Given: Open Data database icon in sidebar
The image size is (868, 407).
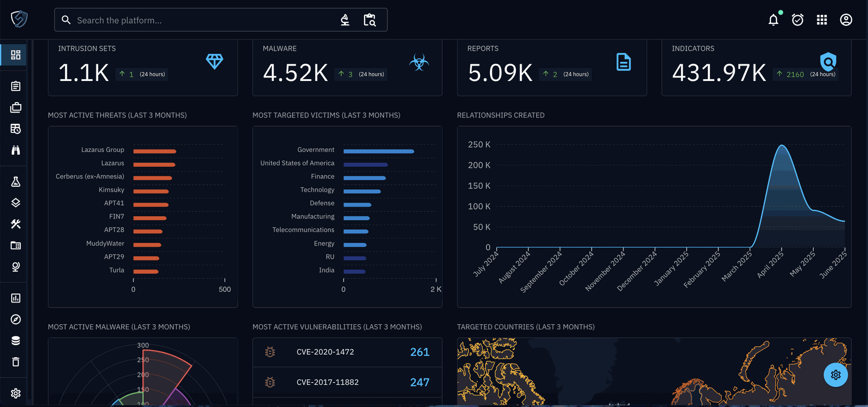Looking at the screenshot, I should pos(16,341).
